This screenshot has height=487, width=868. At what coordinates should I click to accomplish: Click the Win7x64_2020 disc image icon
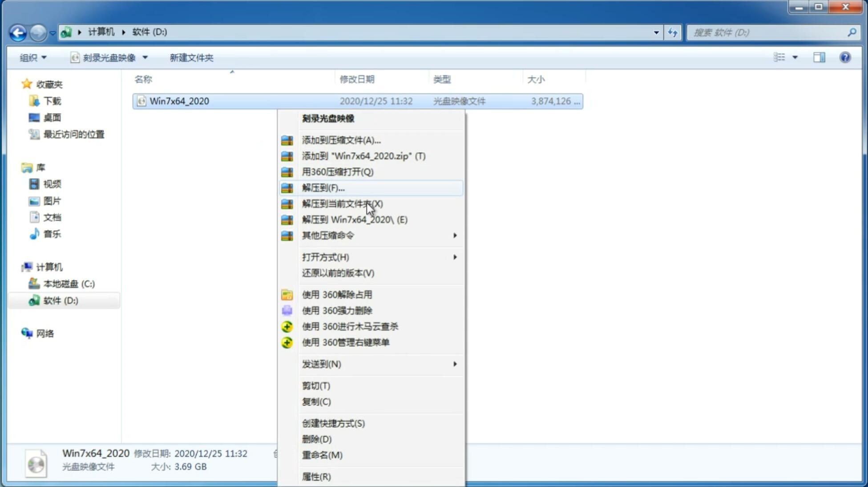click(141, 101)
